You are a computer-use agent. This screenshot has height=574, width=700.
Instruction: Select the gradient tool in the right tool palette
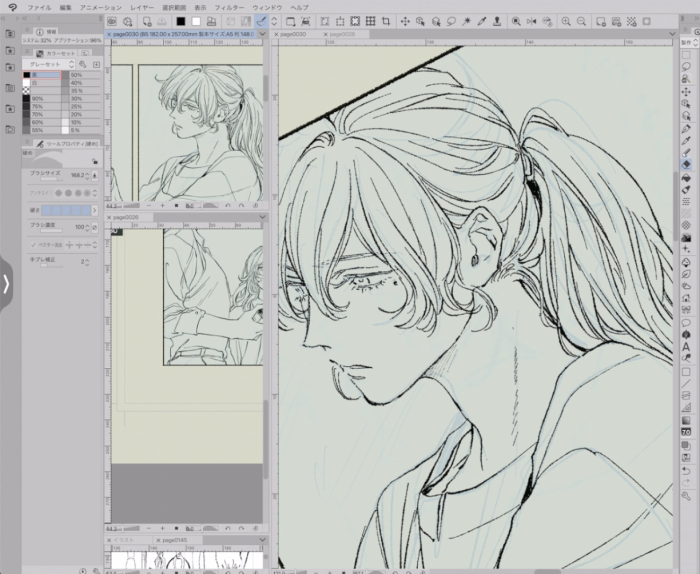(x=687, y=420)
